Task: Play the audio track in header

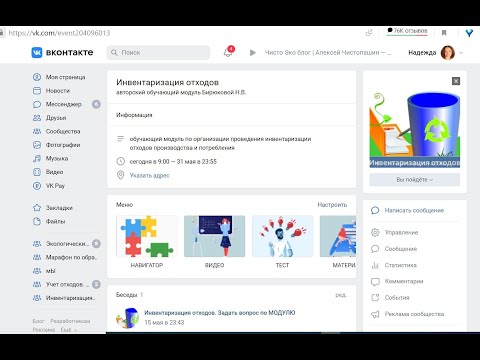Action: [253, 53]
